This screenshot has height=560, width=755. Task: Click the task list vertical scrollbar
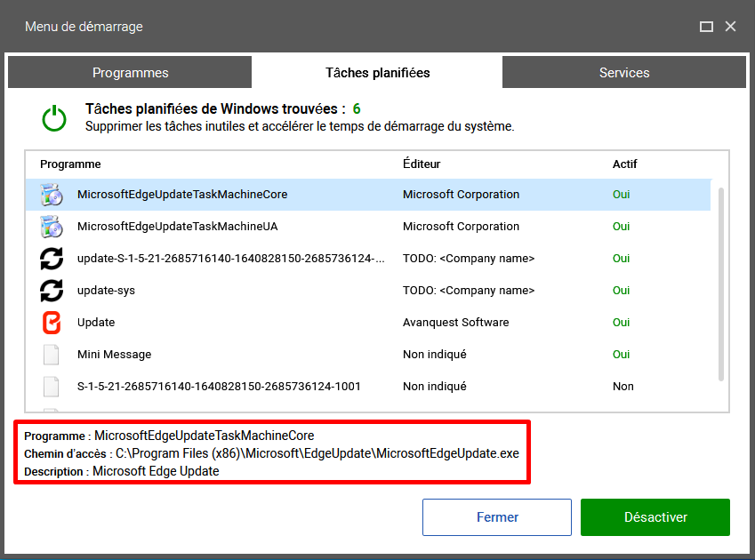[721, 284]
